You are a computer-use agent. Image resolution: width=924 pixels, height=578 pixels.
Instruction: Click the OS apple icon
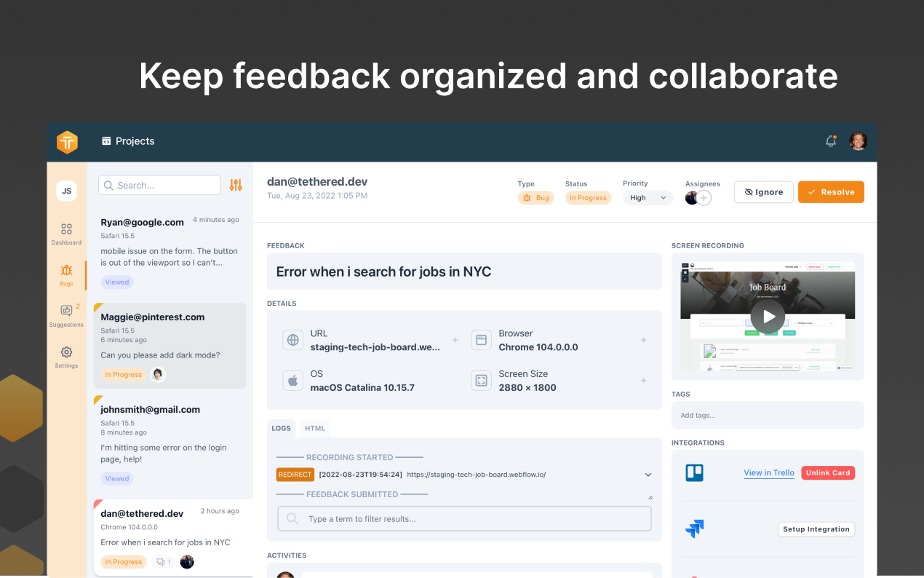point(293,381)
